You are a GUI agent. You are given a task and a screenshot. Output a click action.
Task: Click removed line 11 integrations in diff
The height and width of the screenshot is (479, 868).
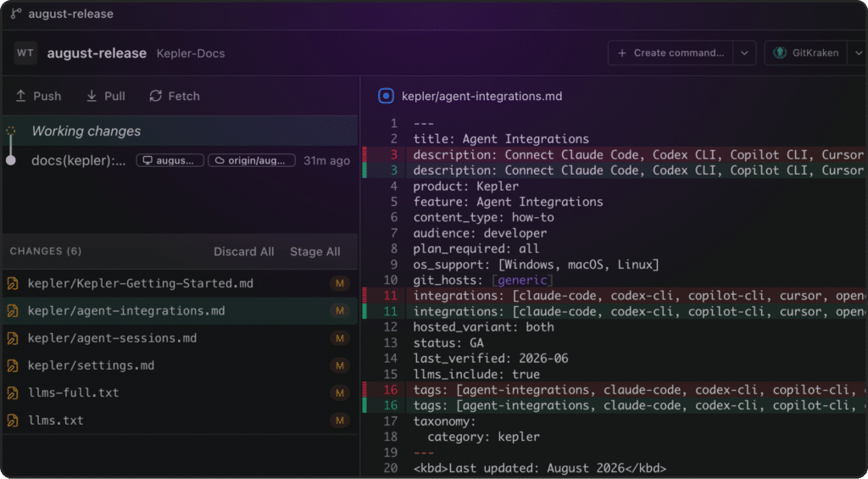pyautogui.click(x=615, y=296)
